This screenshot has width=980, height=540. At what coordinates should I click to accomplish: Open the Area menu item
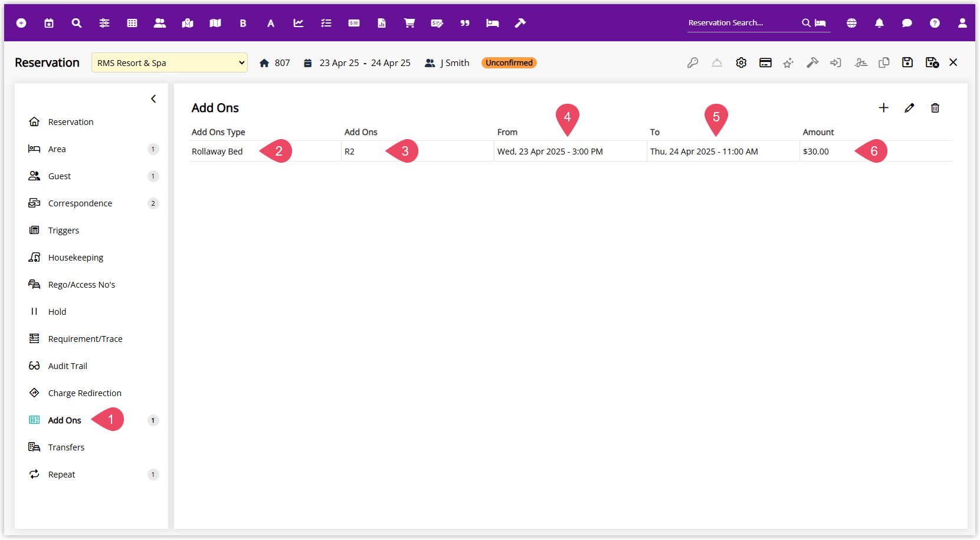coord(93,149)
